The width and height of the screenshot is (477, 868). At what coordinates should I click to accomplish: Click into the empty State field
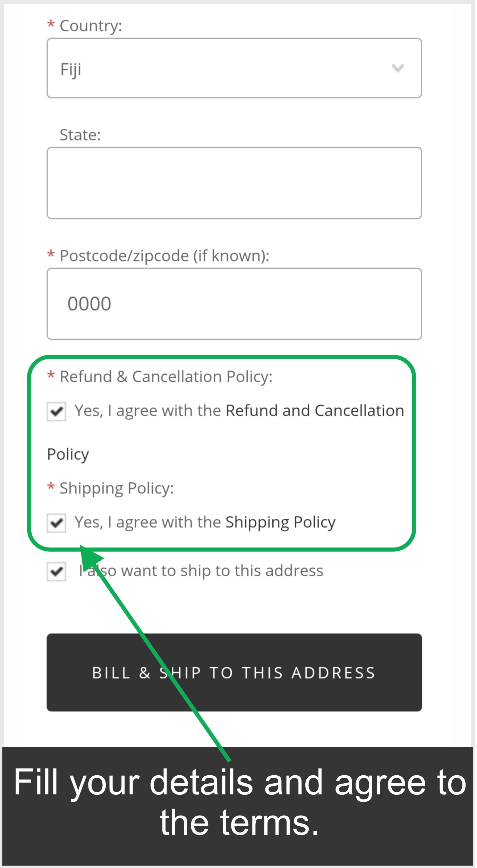click(x=234, y=183)
